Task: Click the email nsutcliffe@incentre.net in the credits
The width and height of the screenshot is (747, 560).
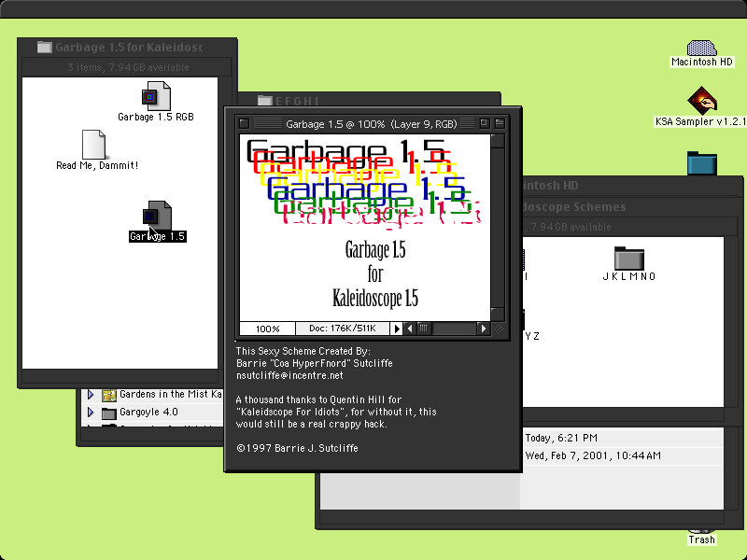Action: [289, 375]
